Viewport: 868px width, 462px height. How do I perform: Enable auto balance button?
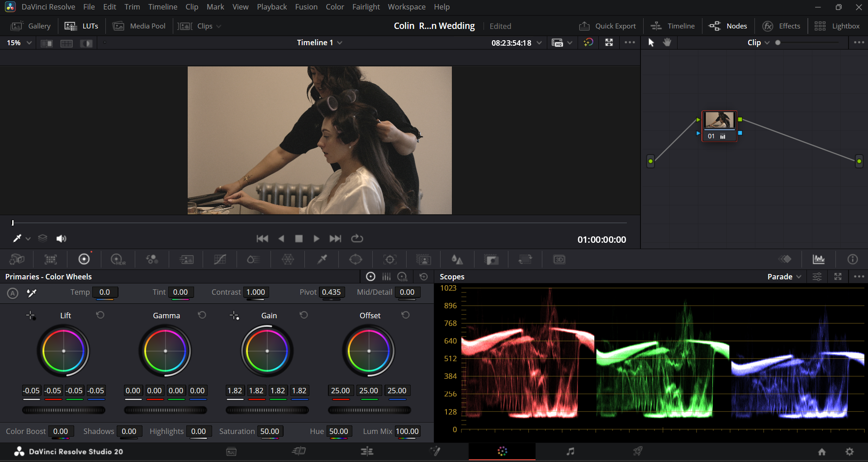(x=13, y=293)
